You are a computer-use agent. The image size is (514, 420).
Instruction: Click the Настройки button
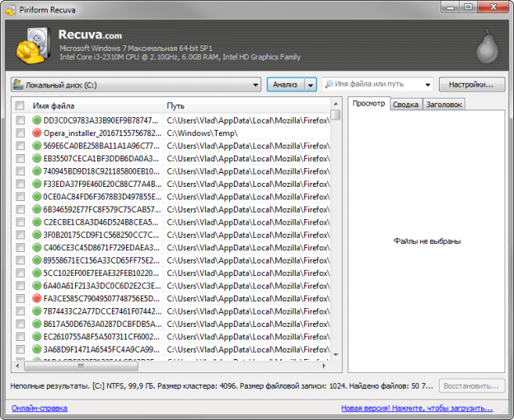click(x=471, y=85)
